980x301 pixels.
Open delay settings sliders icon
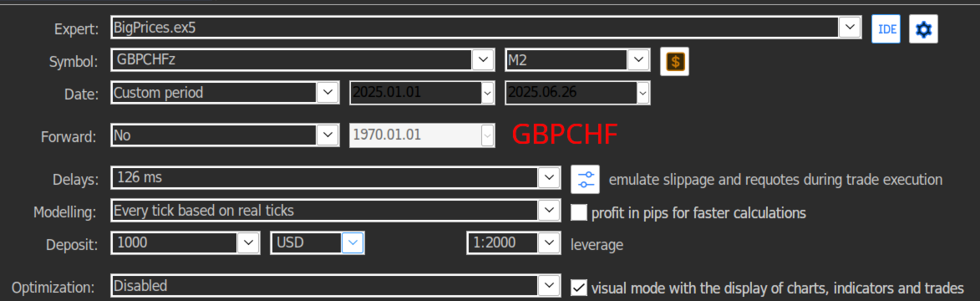[585, 179]
